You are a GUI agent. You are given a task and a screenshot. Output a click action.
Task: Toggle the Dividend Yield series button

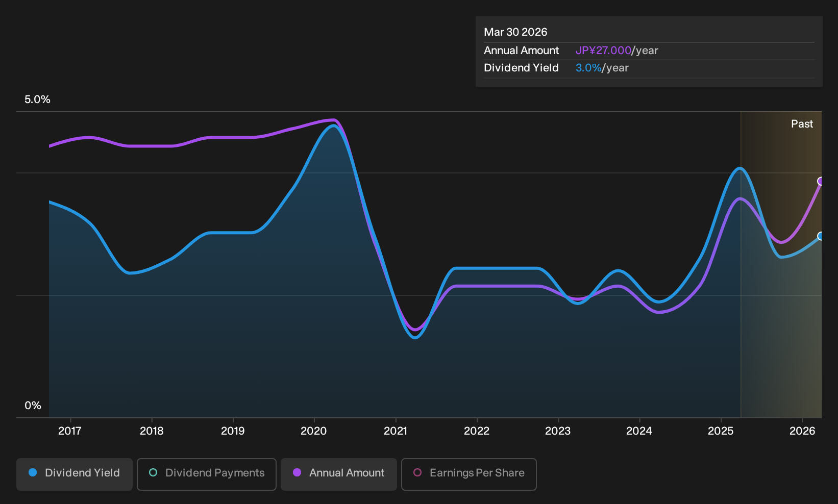click(x=75, y=474)
